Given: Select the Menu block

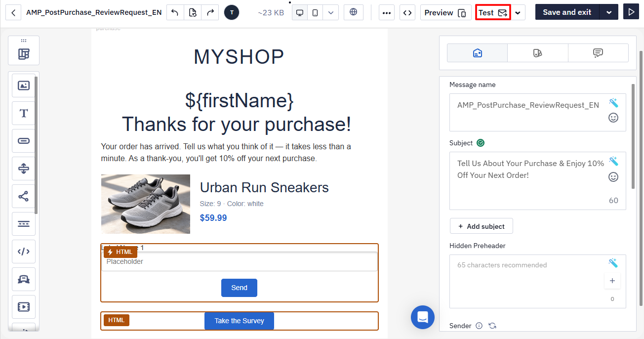Looking at the screenshot, I should pos(24,224).
